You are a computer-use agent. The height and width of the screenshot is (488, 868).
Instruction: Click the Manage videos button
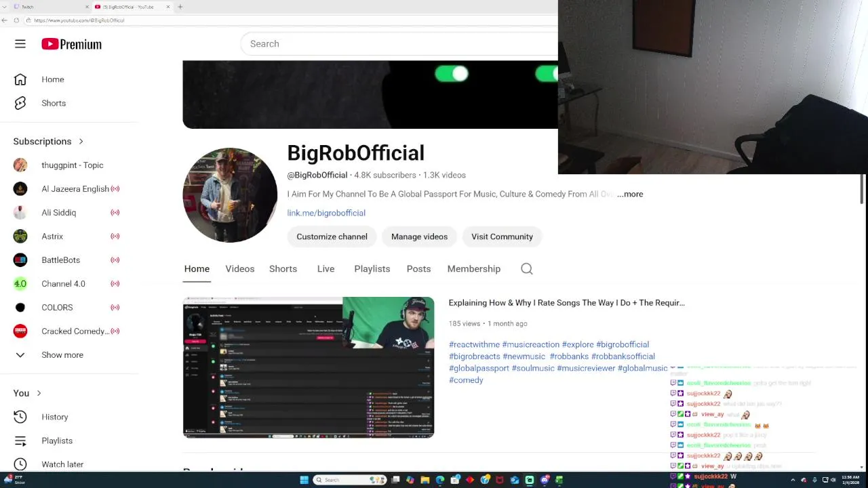[x=419, y=237]
